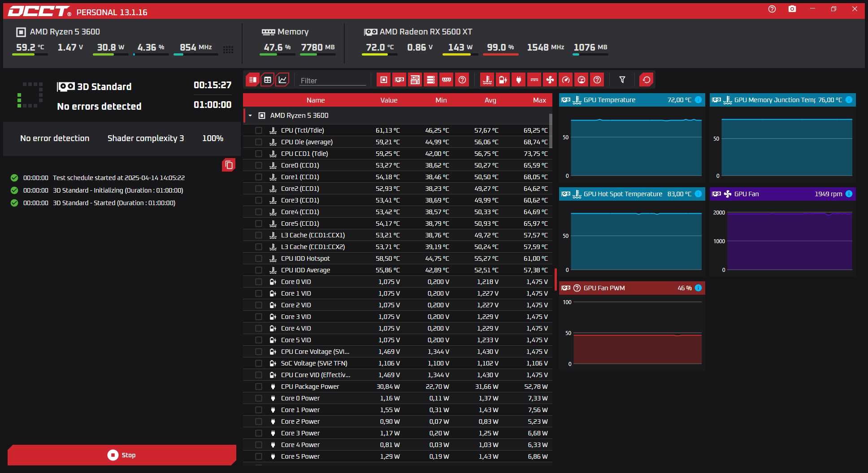Copy the test log to the clipboard
The image size is (868, 473).
point(229,165)
